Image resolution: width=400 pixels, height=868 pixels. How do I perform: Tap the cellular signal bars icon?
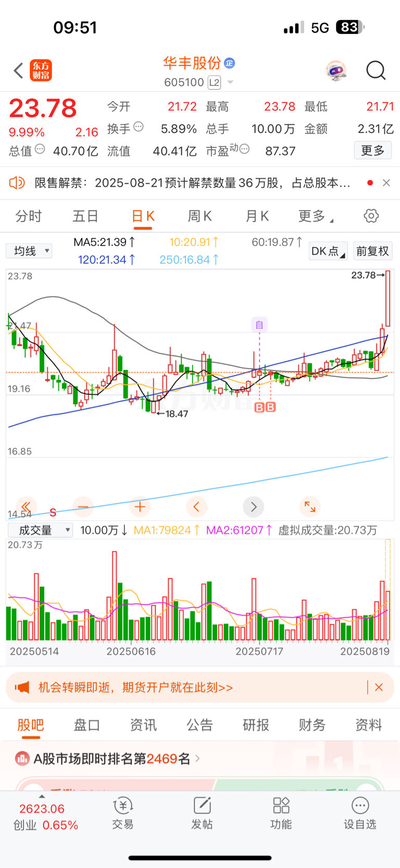pyautogui.click(x=294, y=27)
